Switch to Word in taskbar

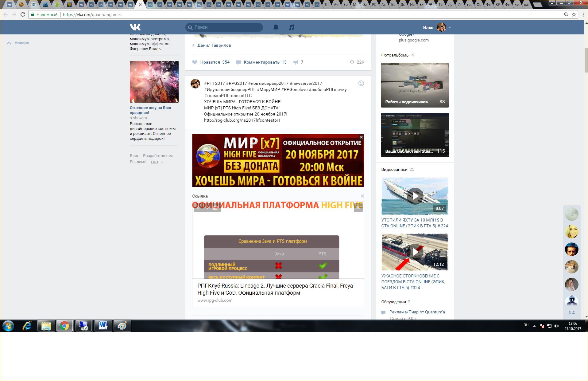pos(103,326)
